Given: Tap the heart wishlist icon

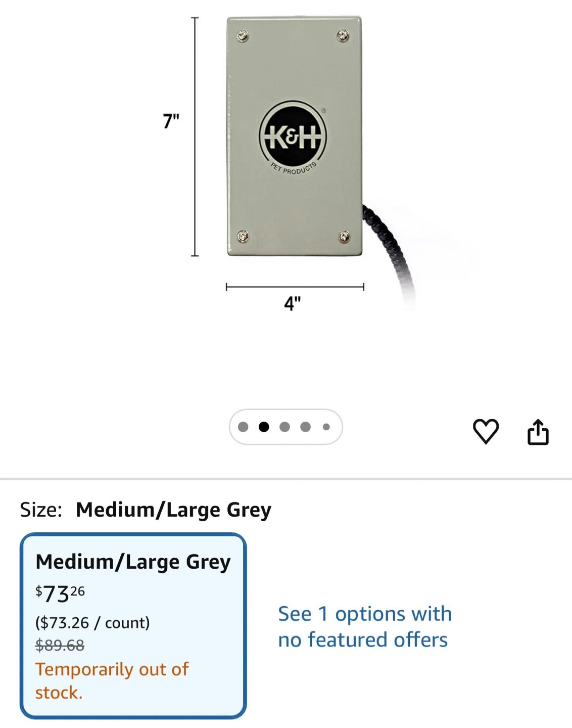Looking at the screenshot, I should pyautogui.click(x=486, y=431).
